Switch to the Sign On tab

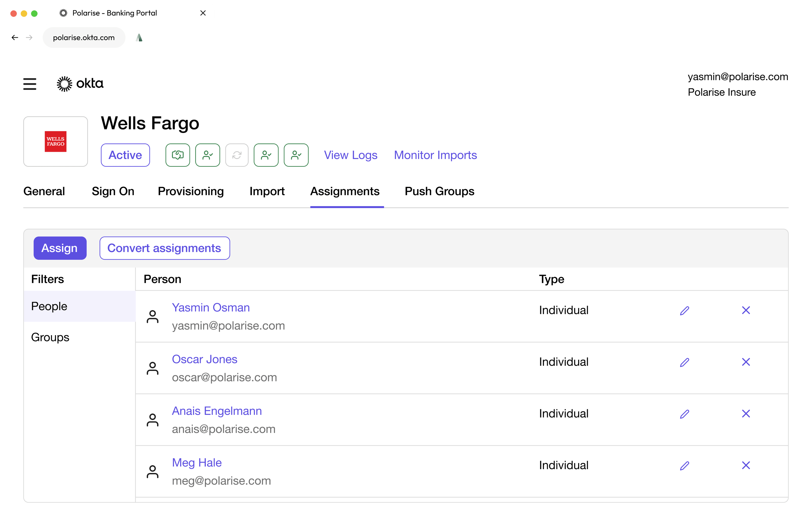click(x=113, y=191)
